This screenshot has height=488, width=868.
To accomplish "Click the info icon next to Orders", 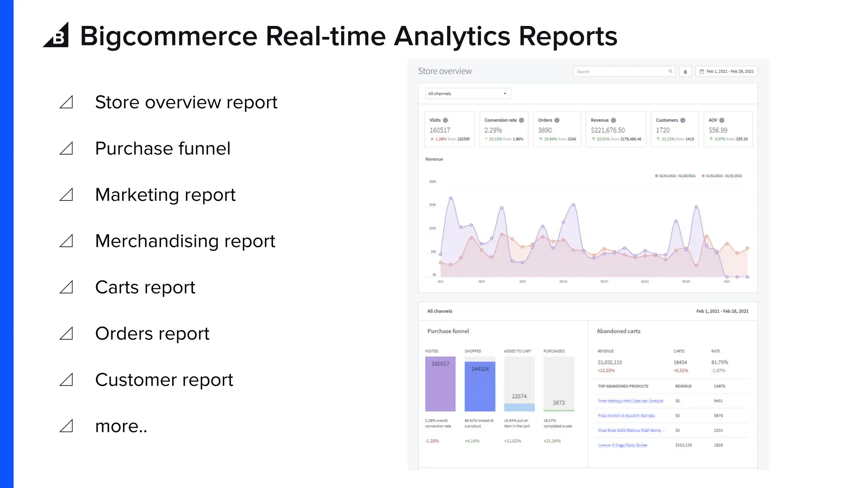I will 557,120.
